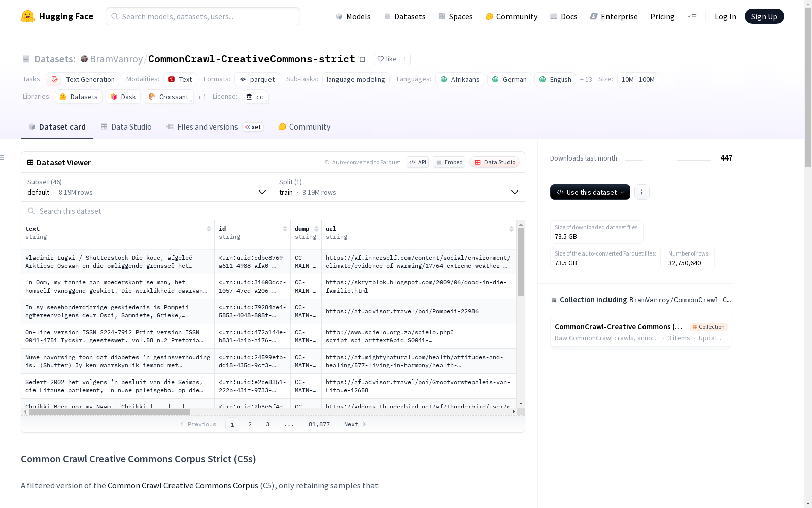
Task: Open the Enterprise nav item
Action: coord(614,16)
